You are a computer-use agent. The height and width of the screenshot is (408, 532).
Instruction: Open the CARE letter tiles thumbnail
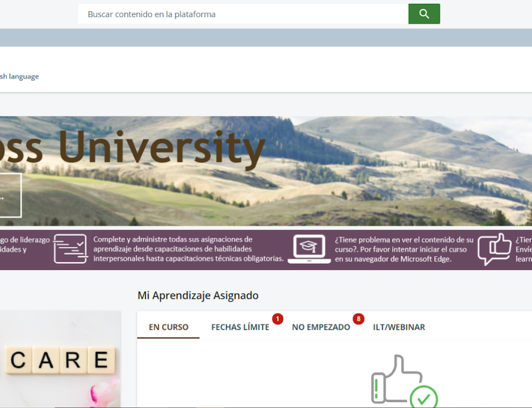click(61, 359)
